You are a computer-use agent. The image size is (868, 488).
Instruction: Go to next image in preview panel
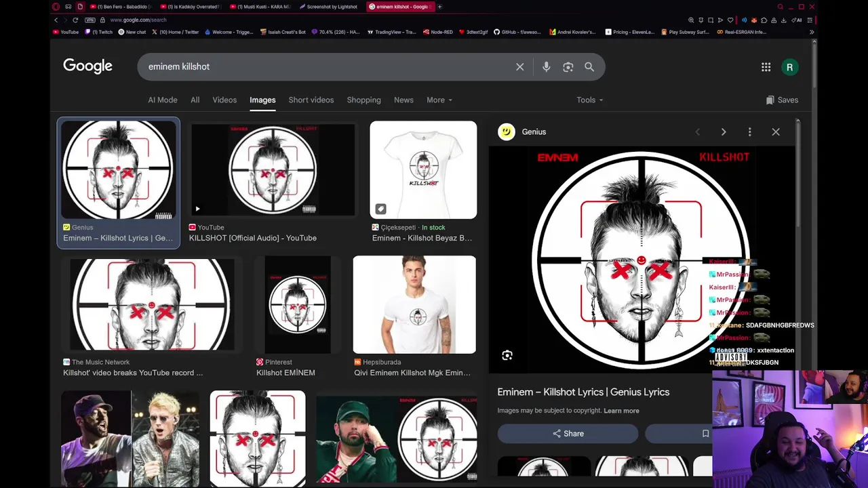(x=724, y=131)
